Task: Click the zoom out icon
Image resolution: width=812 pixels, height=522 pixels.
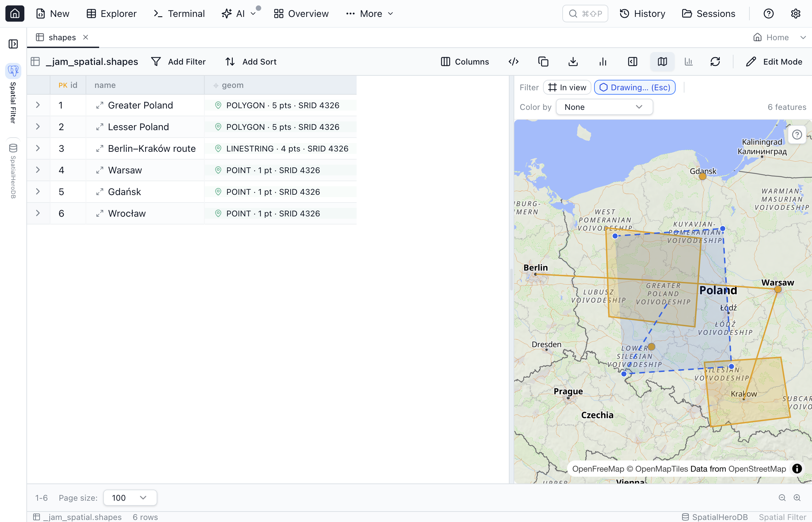Action: [782, 498]
